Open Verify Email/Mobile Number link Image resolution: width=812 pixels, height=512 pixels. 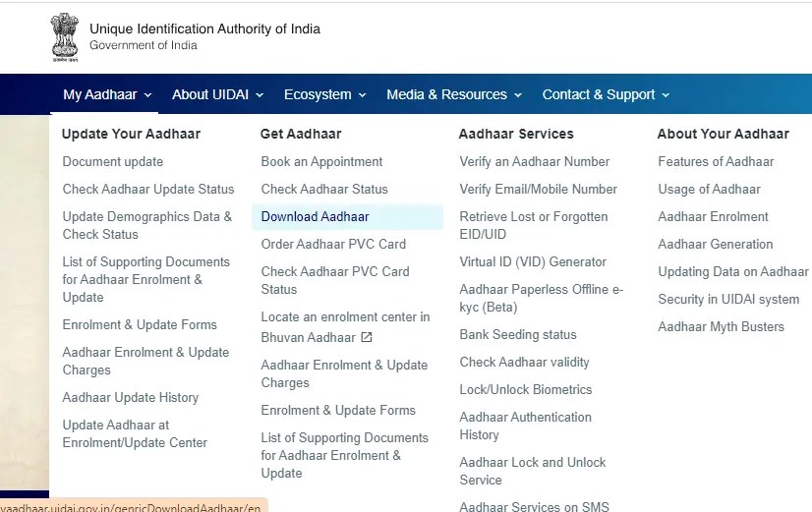point(538,189)
